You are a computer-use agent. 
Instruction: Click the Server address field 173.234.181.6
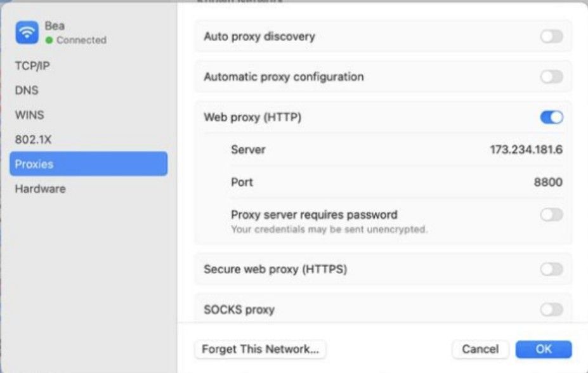click(526, 150)
